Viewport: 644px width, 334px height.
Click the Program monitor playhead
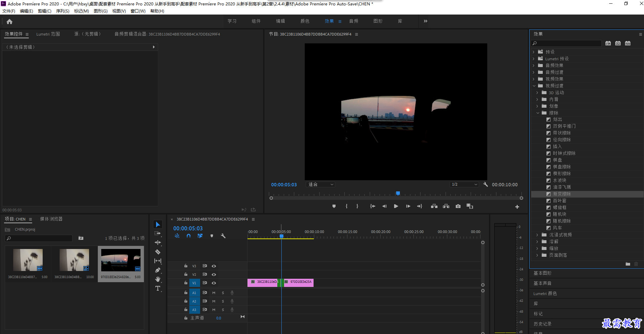click(x=398, y=193)
